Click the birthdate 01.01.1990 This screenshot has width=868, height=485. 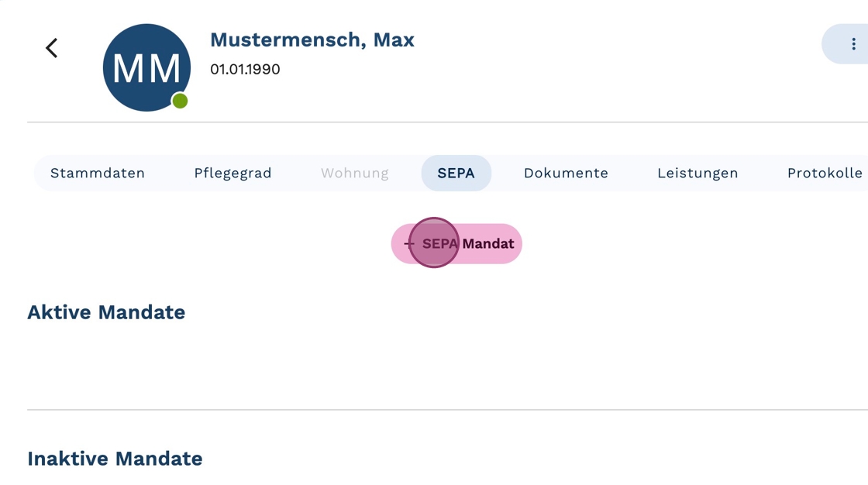click(x=245, y=69)
